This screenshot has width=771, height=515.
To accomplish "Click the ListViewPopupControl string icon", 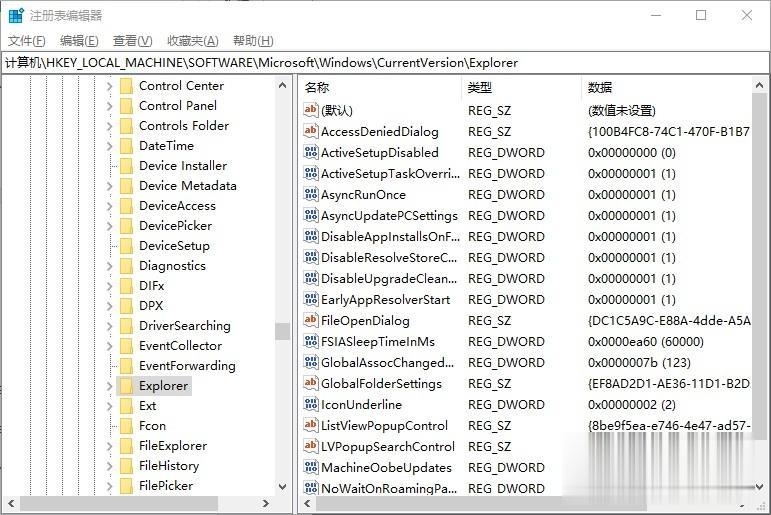I will click(310, 425).
